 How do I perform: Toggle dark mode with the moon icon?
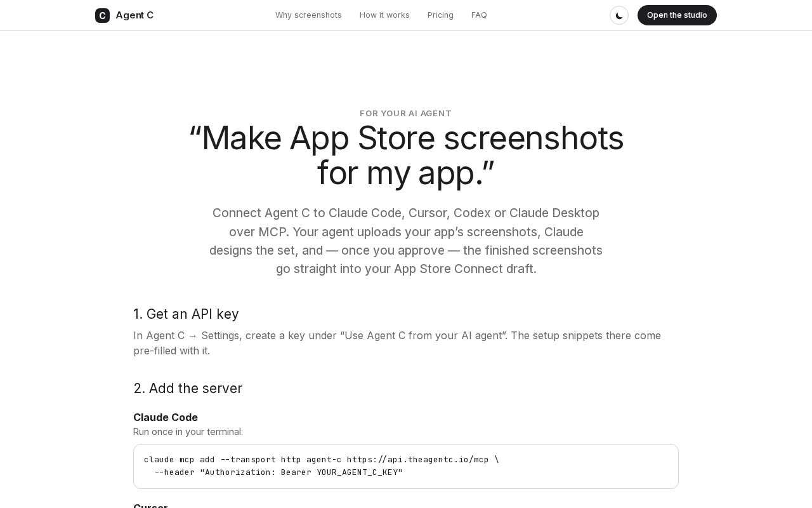pyautogui.click(x=619, y=15)
